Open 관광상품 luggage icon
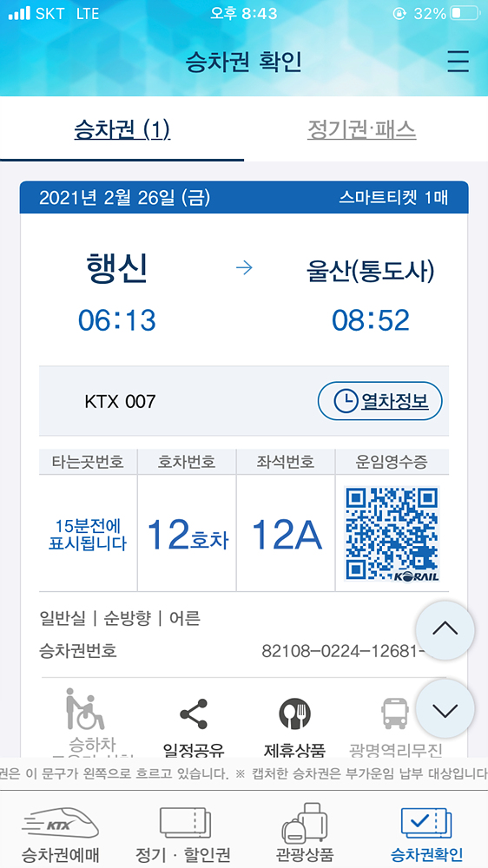 coord(305,822)
